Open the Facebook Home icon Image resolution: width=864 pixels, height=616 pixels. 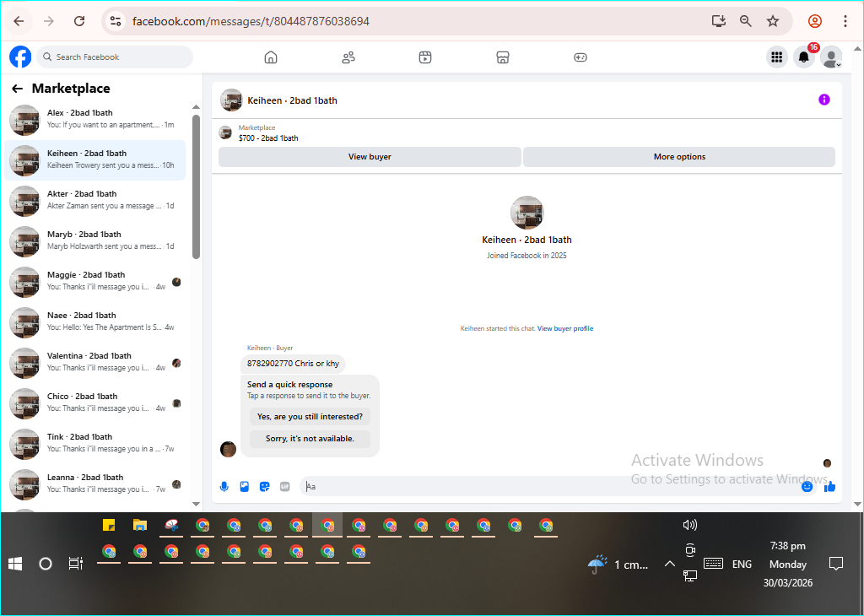271,57
